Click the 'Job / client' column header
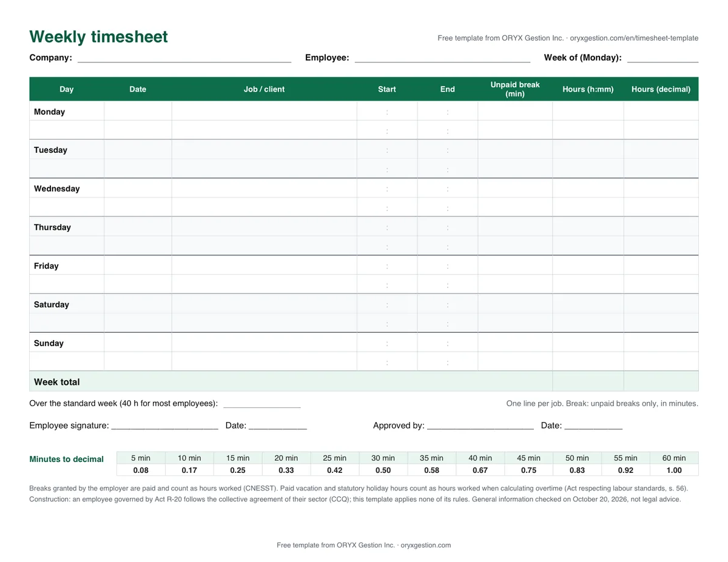 [x=264, y=89]
